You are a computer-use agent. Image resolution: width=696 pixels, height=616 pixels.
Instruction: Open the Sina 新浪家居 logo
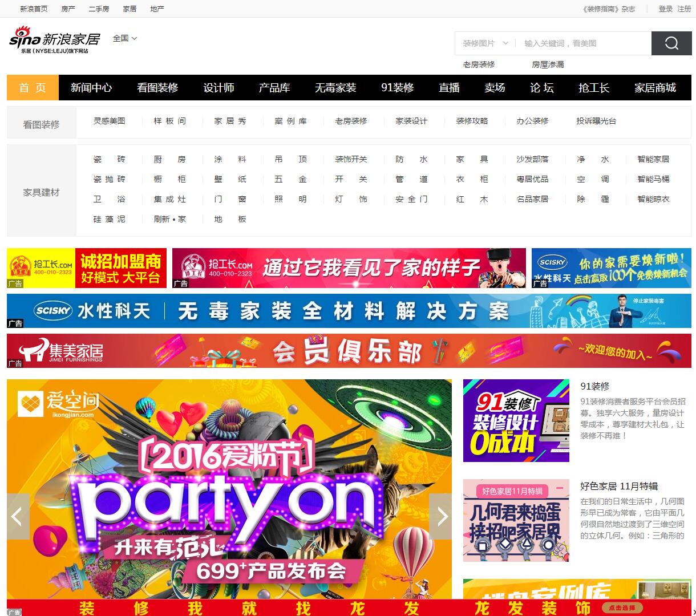coord(55,40)
